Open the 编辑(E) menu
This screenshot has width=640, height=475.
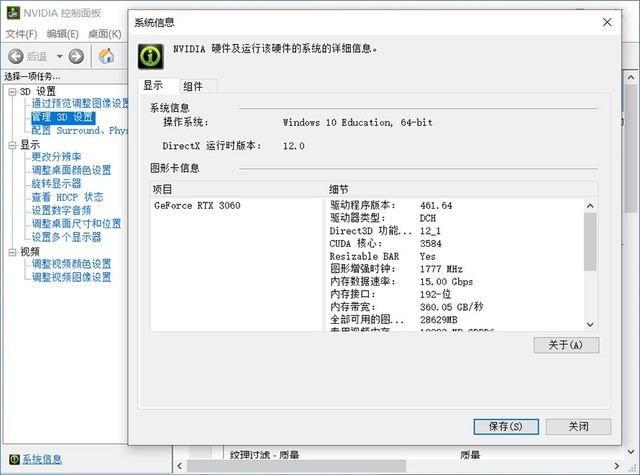(62, 34)
